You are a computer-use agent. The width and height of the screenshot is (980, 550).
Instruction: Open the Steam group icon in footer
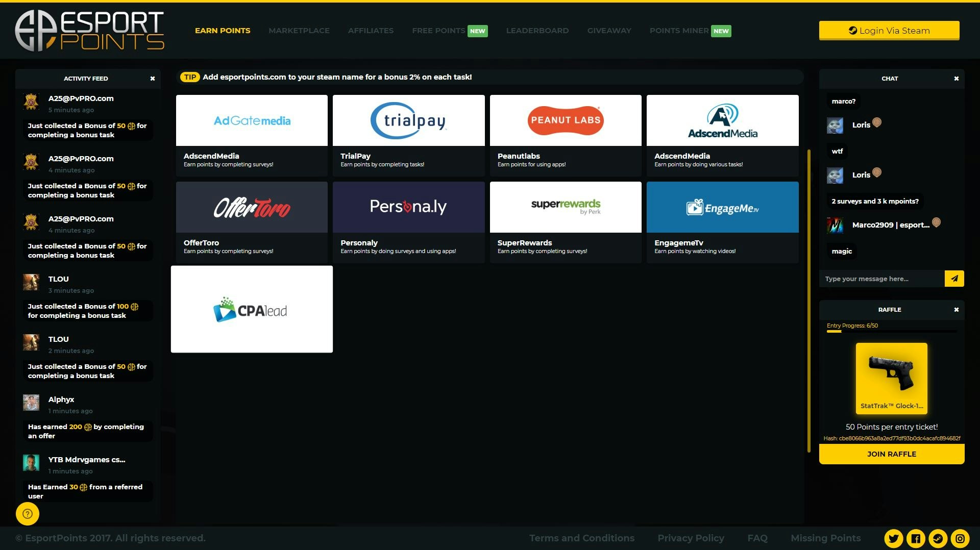pos(938,538)
